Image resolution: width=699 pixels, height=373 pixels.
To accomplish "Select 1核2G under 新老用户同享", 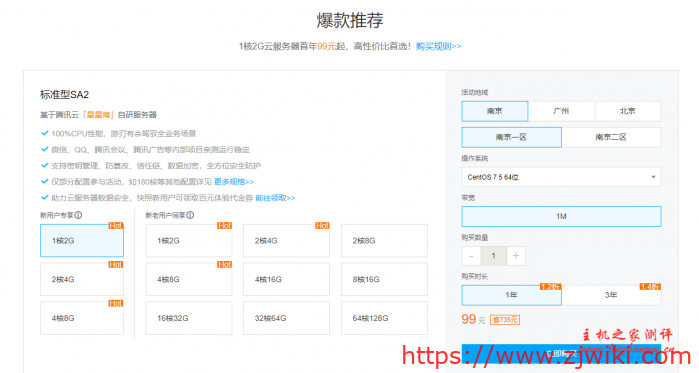I will point(189,241).
